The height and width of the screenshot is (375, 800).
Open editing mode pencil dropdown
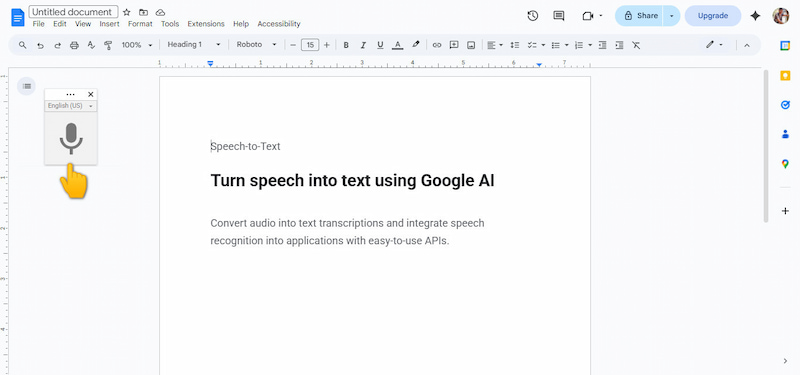coord(714,45)
